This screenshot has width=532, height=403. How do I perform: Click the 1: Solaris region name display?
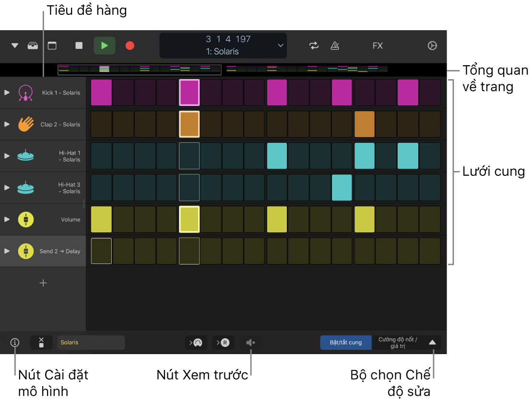(x=222, y=52)
